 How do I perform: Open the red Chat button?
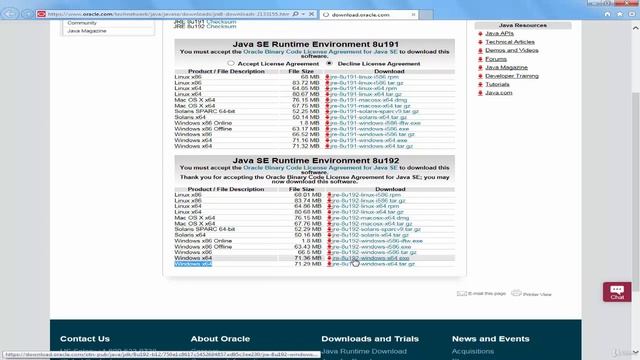coord(617,292)
